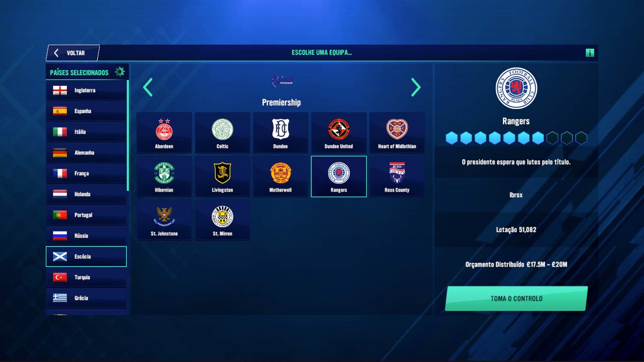Select the Aberdeen club icon
Viewport: 644px width, 362px height.
164,130
